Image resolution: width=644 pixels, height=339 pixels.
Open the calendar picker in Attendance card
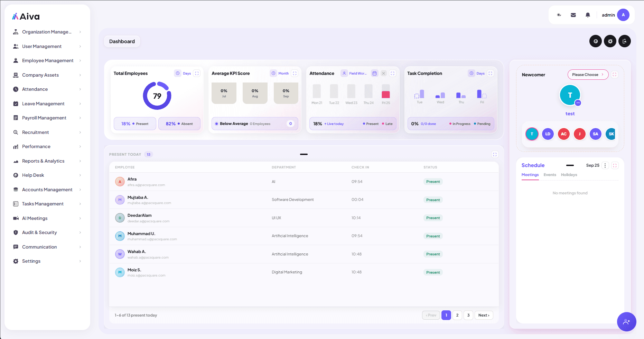click(375, 73)
